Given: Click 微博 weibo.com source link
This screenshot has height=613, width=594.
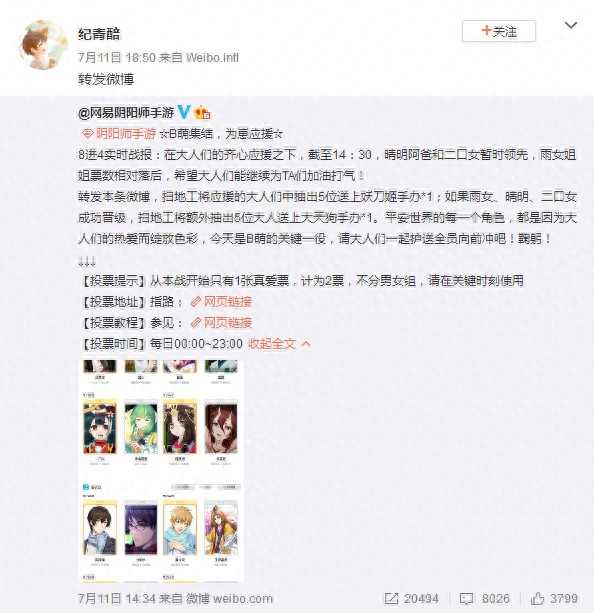Looking at the screenshot, I should coord(229,599).
